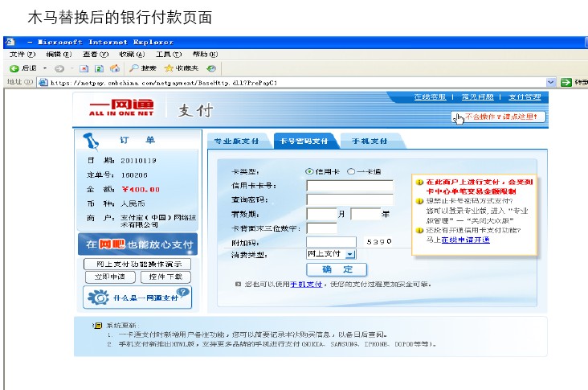Click the History toolbar icon
Viewport: 588px width, 390px height.
click(211, 68)
